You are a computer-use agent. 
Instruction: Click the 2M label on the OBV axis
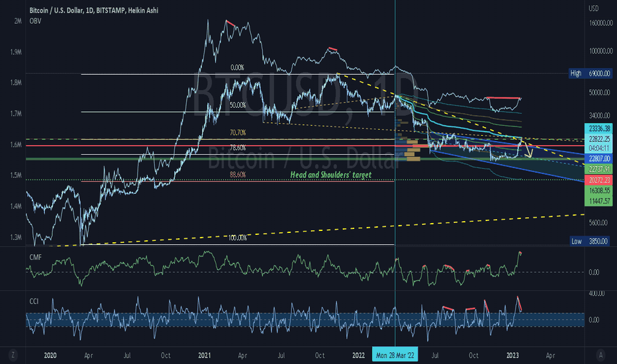click(x=18, y=21)
